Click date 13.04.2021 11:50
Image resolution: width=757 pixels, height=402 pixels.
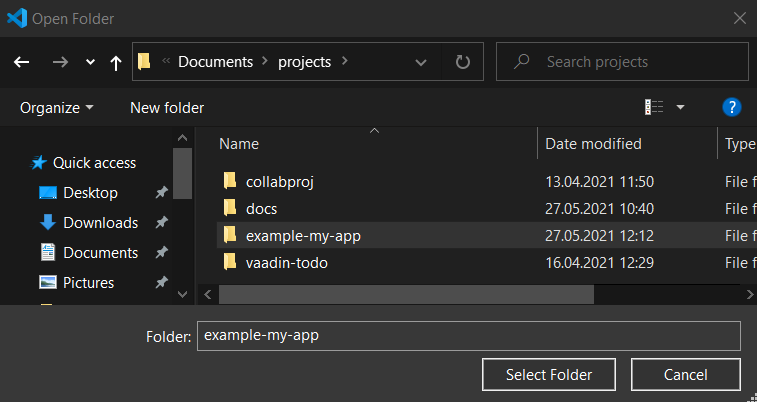tap(599, 182)
